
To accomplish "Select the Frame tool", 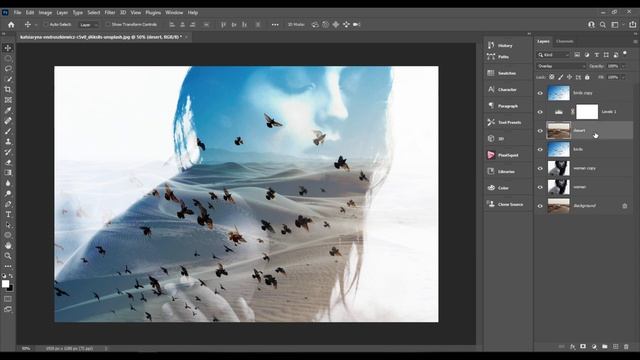I will pos(8,100).
